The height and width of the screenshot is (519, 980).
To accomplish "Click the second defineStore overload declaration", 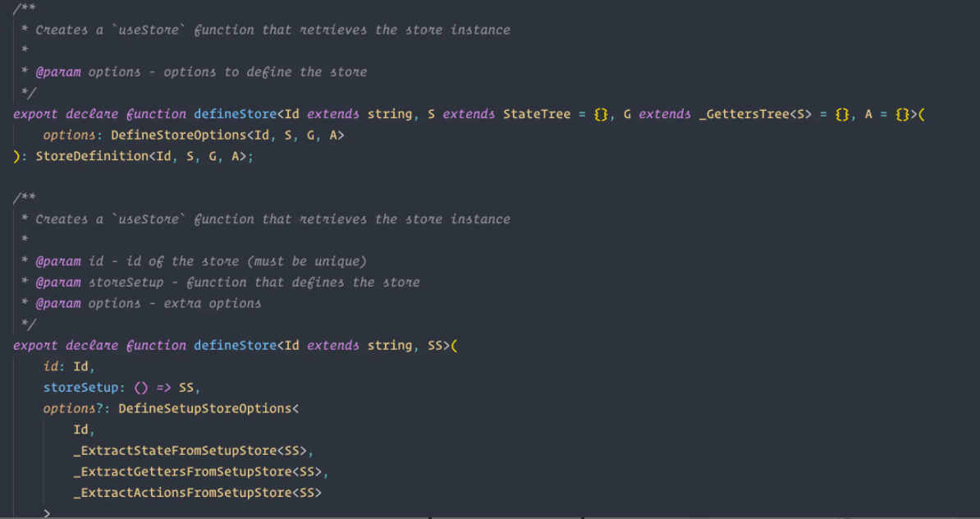I will pos(235,345).
